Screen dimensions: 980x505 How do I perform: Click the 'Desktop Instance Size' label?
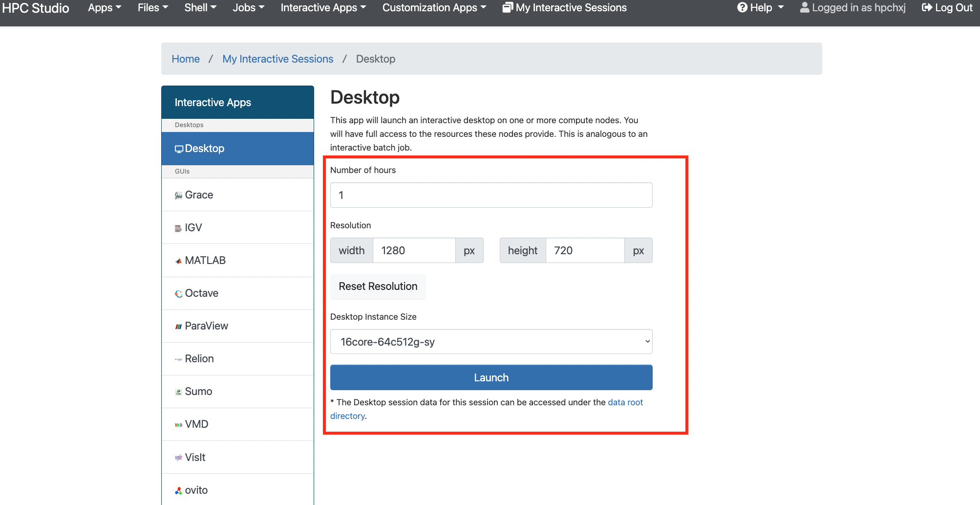373,317
